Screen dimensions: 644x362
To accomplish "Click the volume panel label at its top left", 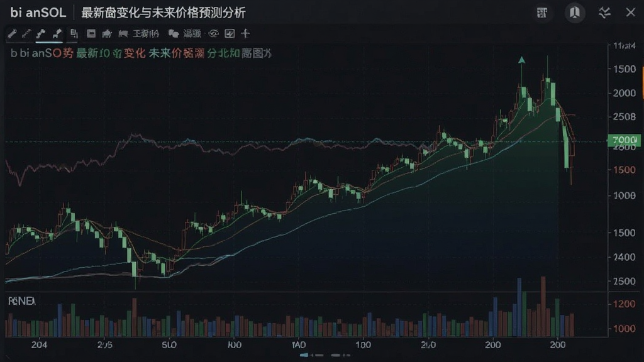I will pyautogui.click(x=22, y=301).
